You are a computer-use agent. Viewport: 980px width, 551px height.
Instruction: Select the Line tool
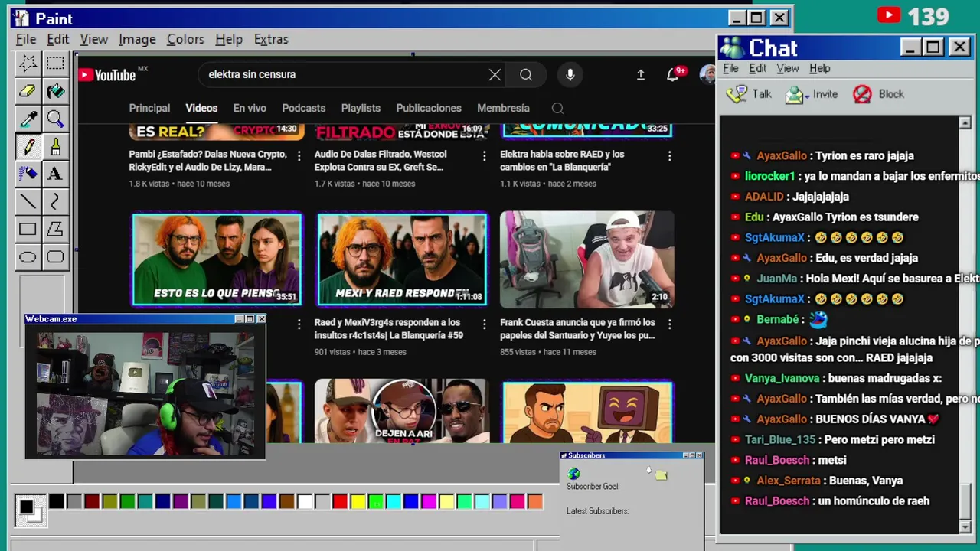point(28,201)
